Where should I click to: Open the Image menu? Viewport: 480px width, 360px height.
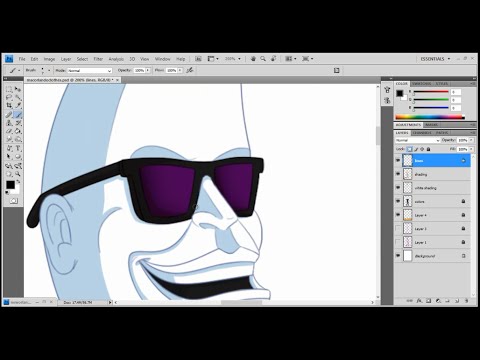tap(49, 59)
